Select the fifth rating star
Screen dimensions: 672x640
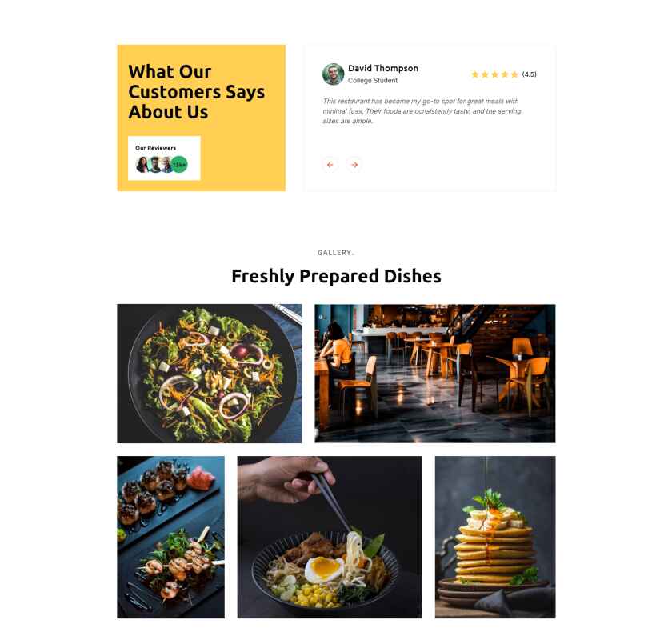coord(514,74)
